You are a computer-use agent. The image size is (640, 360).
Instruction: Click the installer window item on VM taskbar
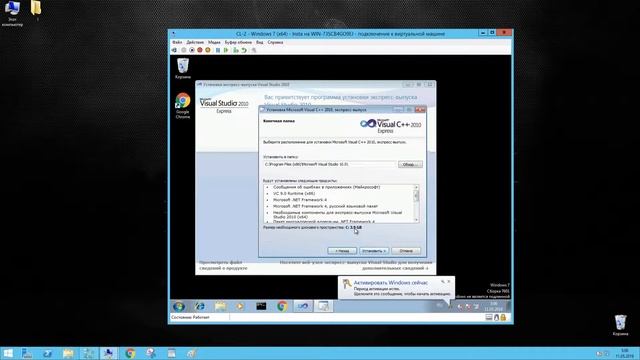[x=323, y=306]
